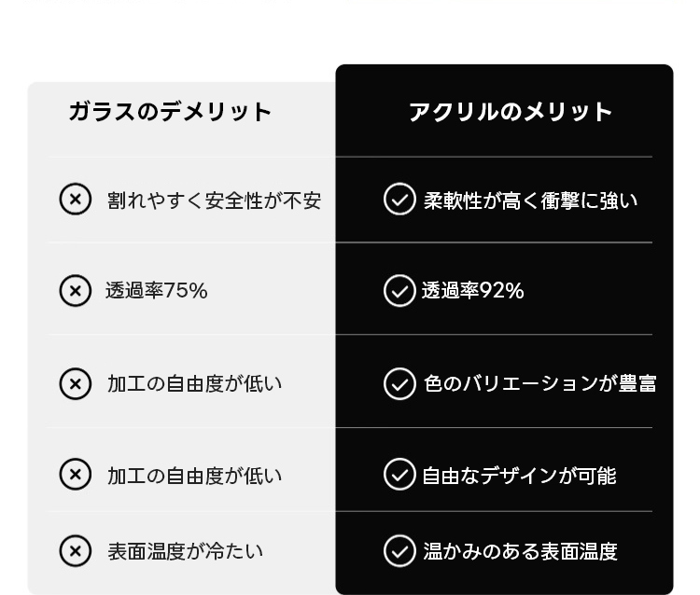Click the X icon above 表面温度が冷たい row
Screen dimensions: 700x595
pyautogui.click(x=76, y=475)
